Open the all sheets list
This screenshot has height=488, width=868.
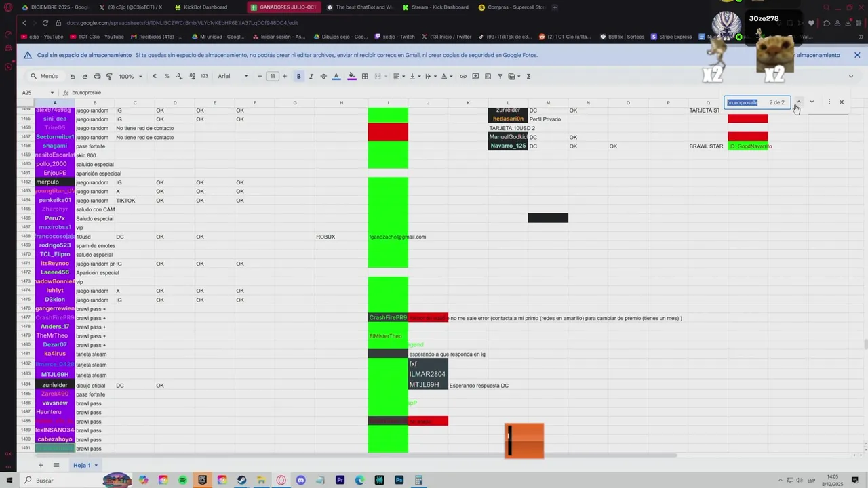coord(56,465)
